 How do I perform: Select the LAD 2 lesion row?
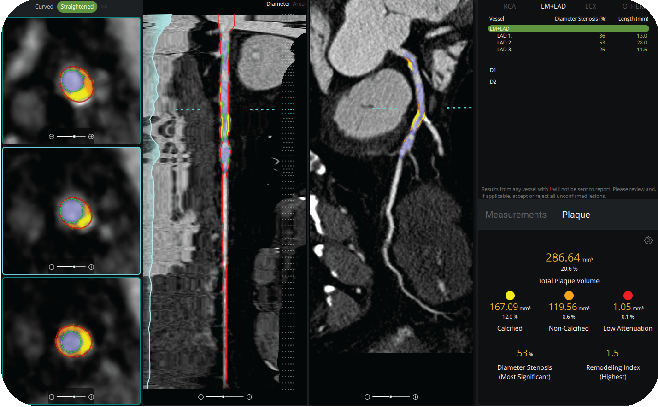568,43
